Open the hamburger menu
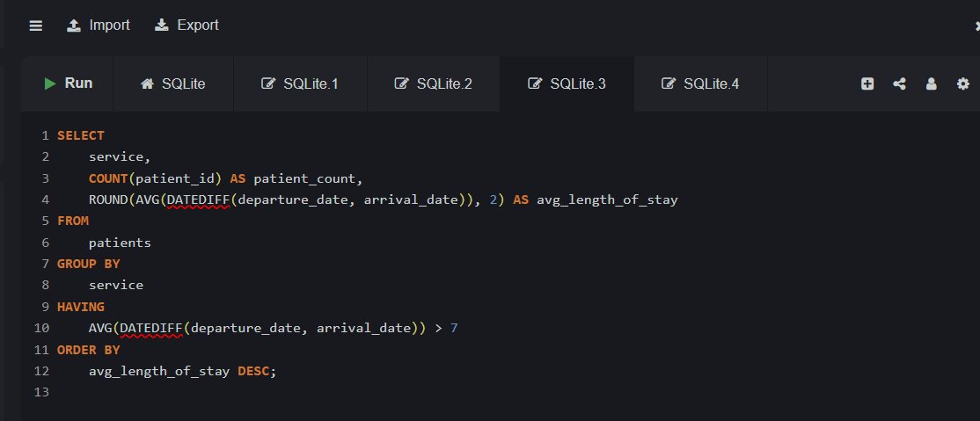 35,25
